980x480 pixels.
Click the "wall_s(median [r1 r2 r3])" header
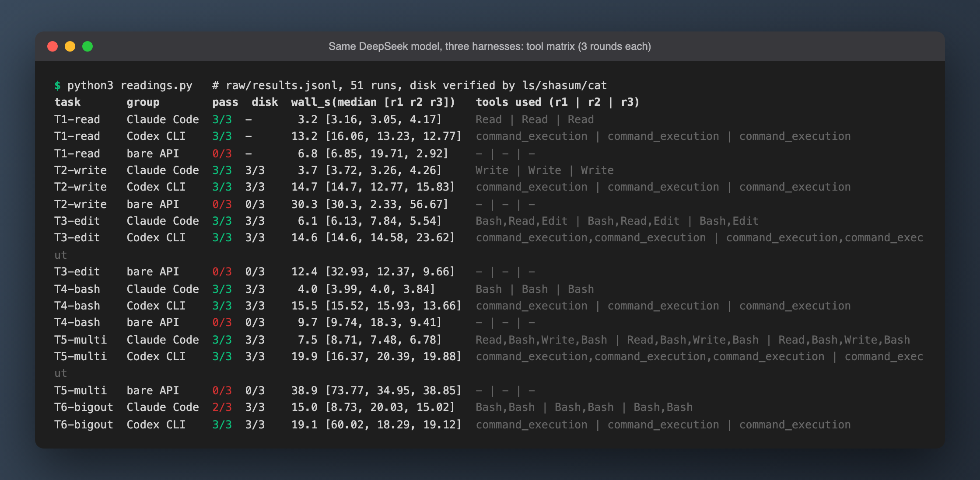373,102
